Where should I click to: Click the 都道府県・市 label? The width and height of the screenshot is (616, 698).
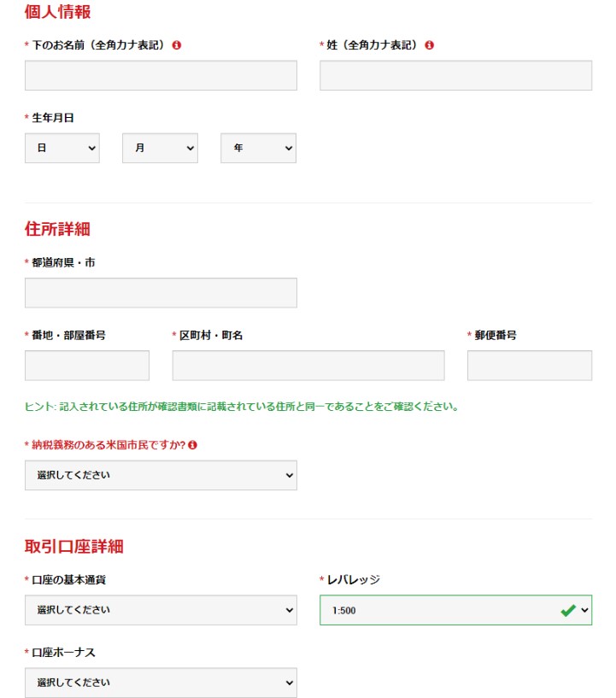tap(63, 262)
